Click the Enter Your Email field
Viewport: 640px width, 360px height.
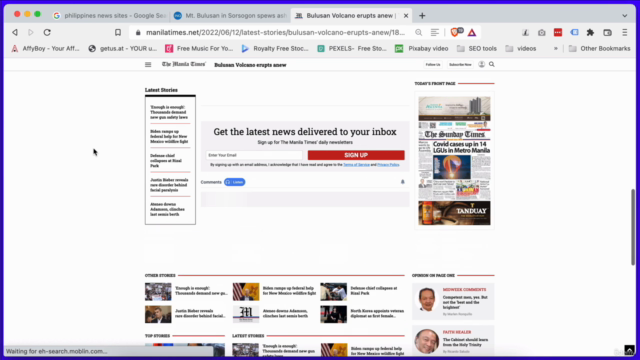click(254, 155)
